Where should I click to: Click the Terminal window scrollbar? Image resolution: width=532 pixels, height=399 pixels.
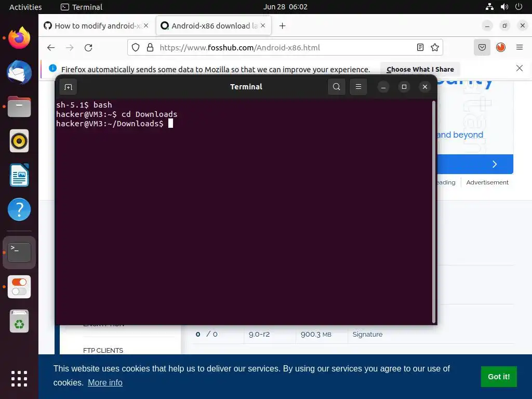(433, 212)
